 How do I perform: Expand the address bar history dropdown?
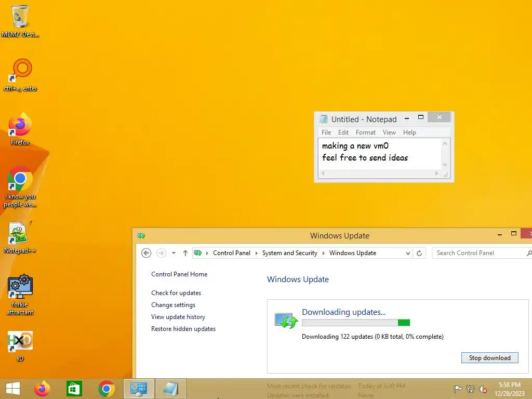point(408,253)
